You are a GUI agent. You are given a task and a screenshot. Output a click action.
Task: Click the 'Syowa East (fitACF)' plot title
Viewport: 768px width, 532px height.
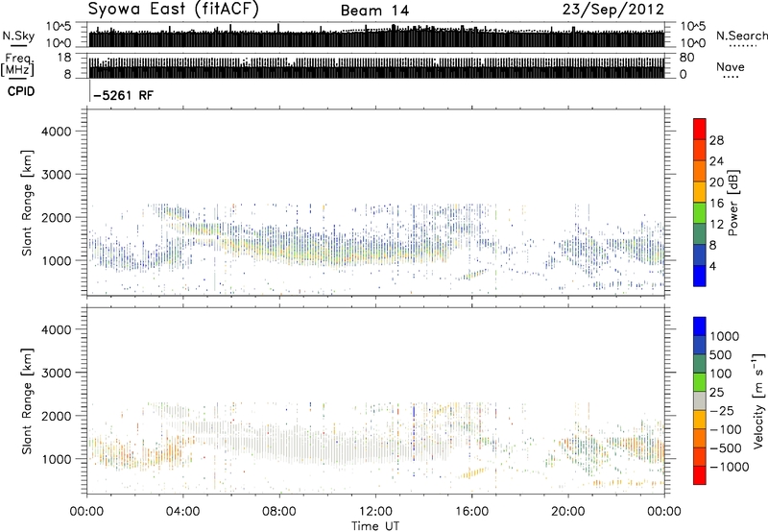tap(173, 10)
